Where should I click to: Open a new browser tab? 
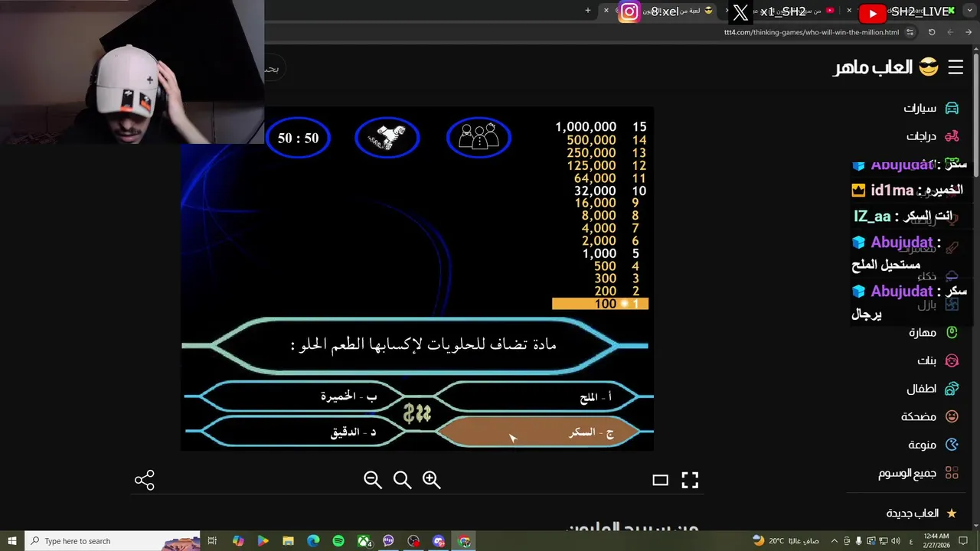(588, 11)
